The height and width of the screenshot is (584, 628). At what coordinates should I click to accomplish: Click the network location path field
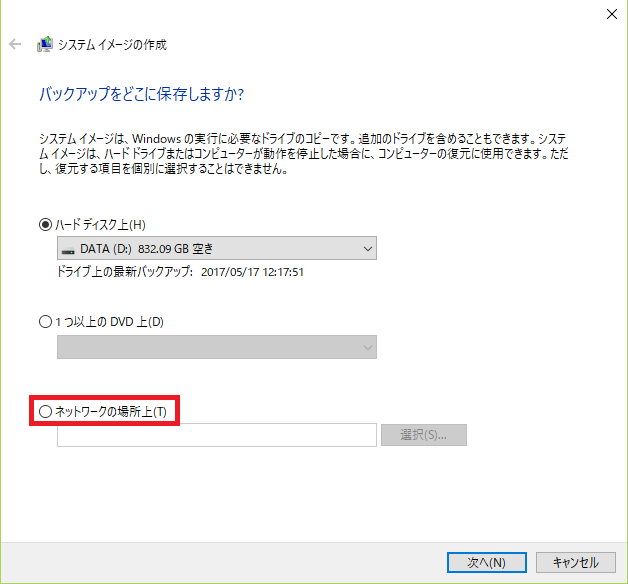[x=217, y=435]
